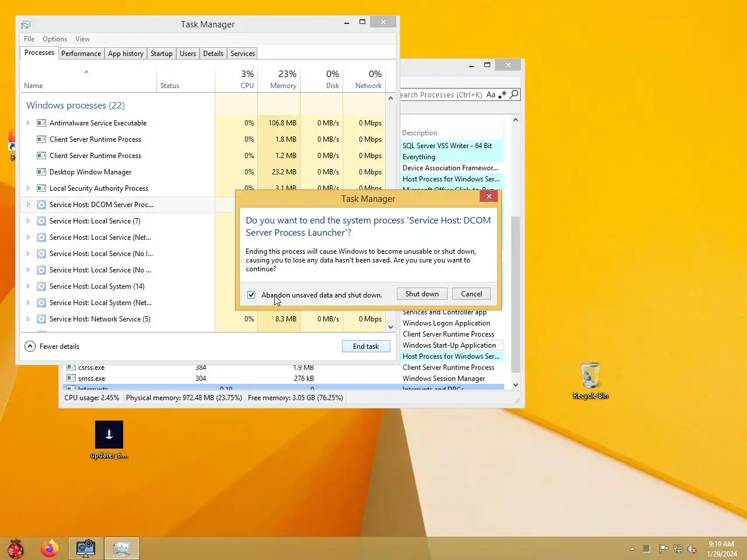
Task: Click the Local Security Authority Process icon
Action: tap(41, 188)
